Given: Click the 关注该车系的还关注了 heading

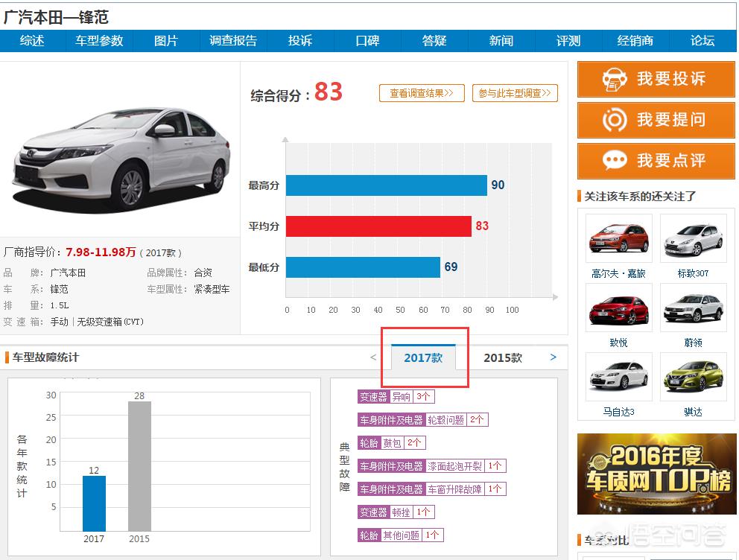Looking at the screenshot, I should 640,197.
